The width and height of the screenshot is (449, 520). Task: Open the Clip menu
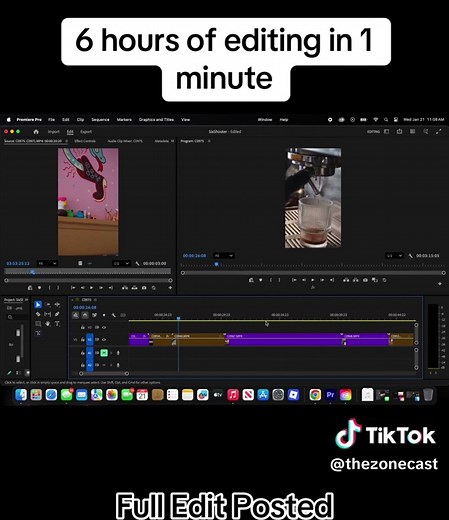point(80,119)
